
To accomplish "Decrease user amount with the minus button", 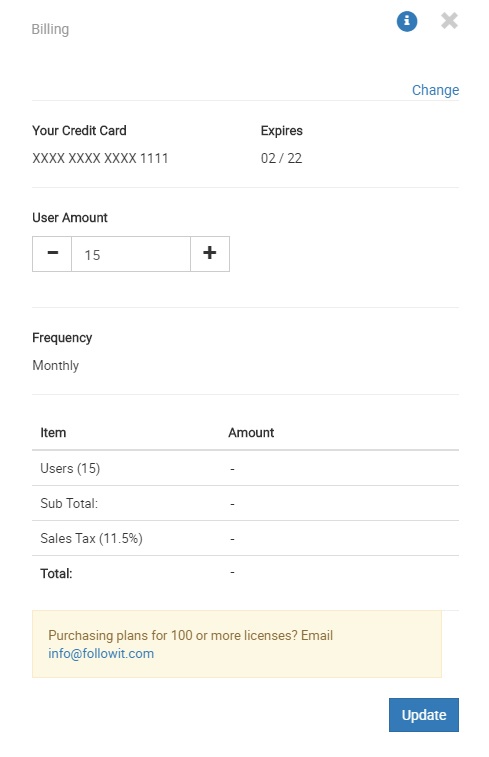I will (52, 254).
